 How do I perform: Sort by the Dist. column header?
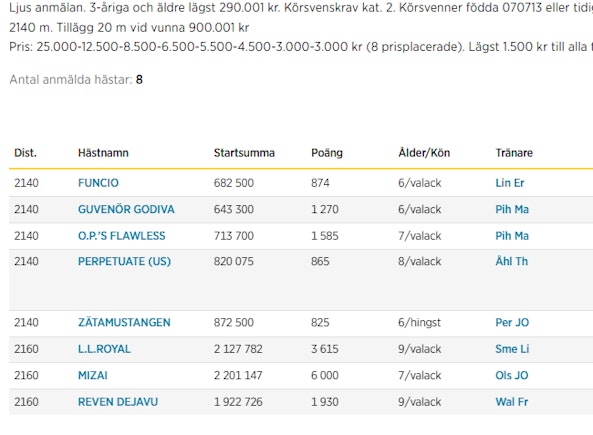tap(25, 153)
